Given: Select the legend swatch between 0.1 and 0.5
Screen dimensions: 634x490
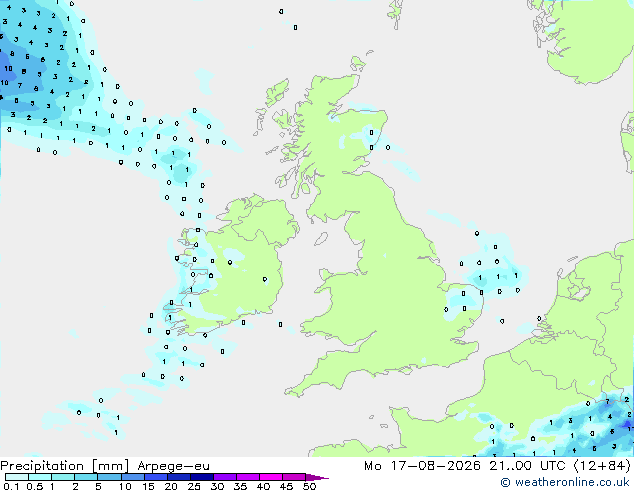Looking at the screenshot, I should click(17, 477).
